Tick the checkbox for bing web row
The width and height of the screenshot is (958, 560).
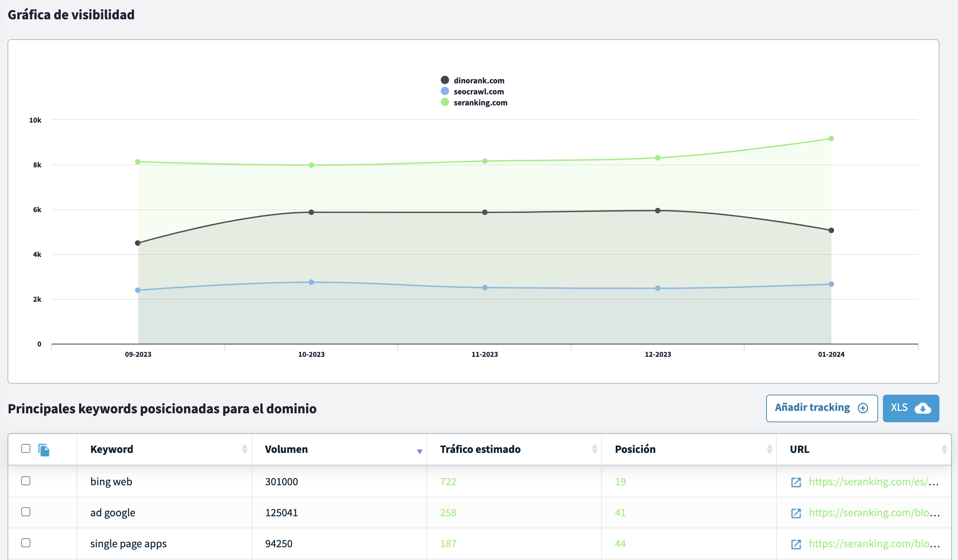point(26,480)
